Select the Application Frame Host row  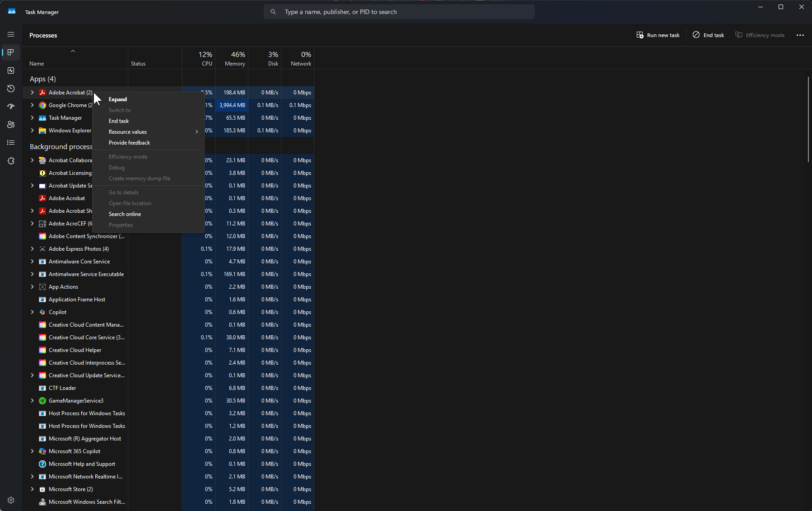pos(168,300)
